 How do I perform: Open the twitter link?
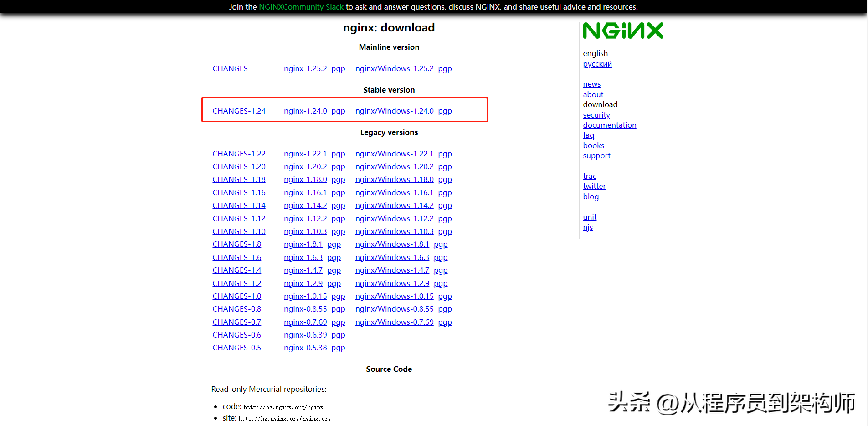coord(595,186)
